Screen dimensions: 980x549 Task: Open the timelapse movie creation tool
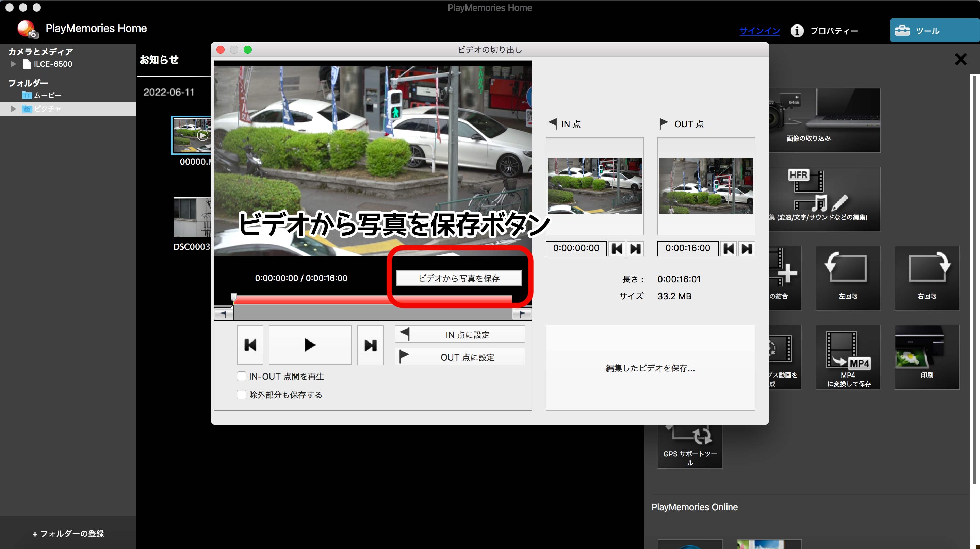point(785,357)
